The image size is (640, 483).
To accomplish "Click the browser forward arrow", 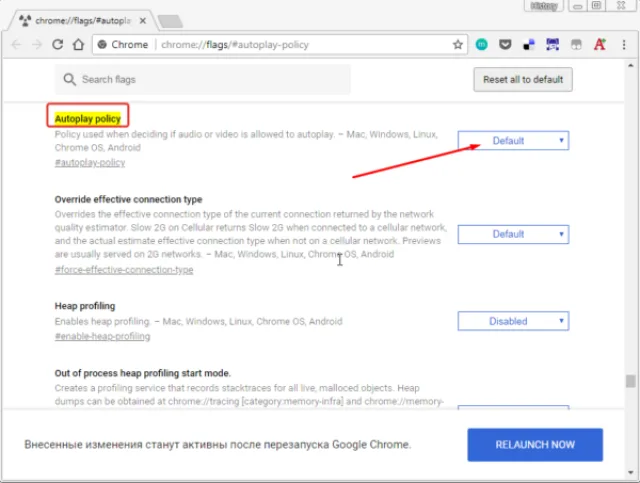I will (x=37, y=45).
